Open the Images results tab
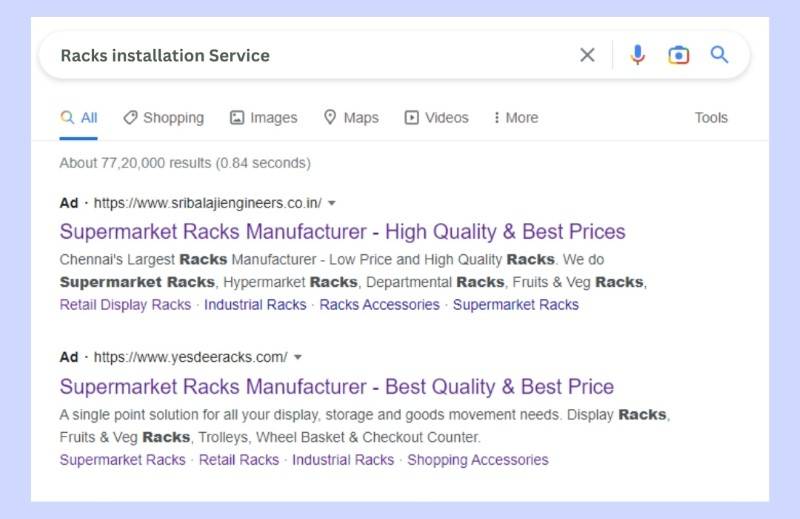Image resolution: width=800 pixels, height=519 pixels. click(x=264, y=118)
